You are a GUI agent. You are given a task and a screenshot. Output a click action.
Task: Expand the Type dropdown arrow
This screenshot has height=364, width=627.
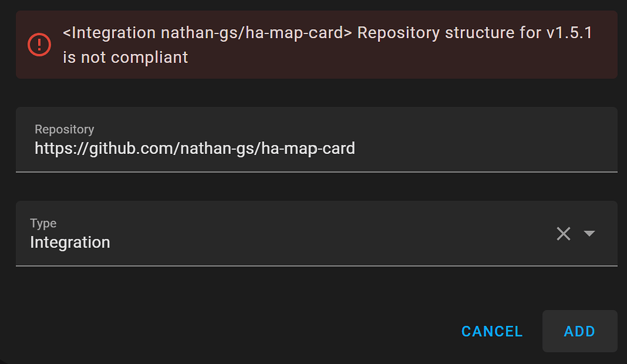(x=589, y=234)
